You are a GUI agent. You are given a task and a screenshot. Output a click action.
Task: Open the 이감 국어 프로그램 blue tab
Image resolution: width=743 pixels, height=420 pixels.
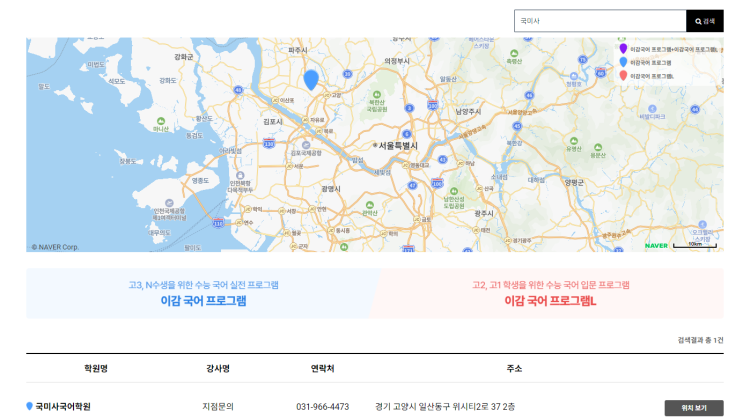[203, 293]
